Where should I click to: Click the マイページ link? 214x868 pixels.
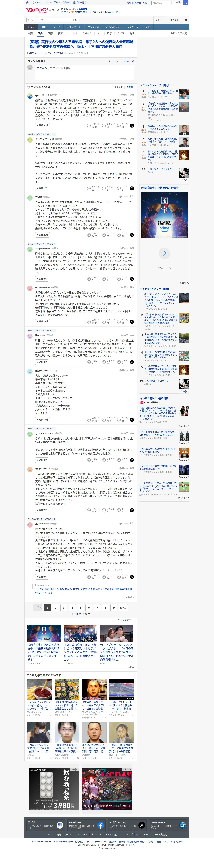[160, 20]
